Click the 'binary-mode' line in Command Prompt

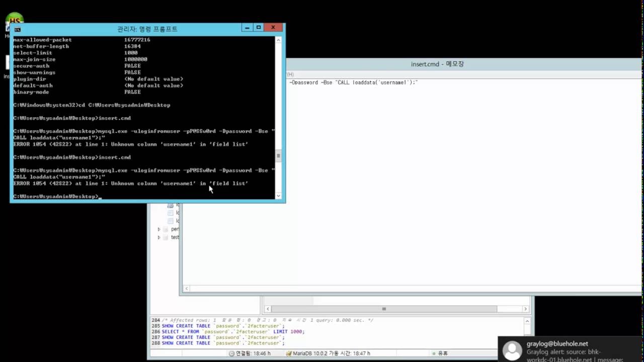coord(76,92)
